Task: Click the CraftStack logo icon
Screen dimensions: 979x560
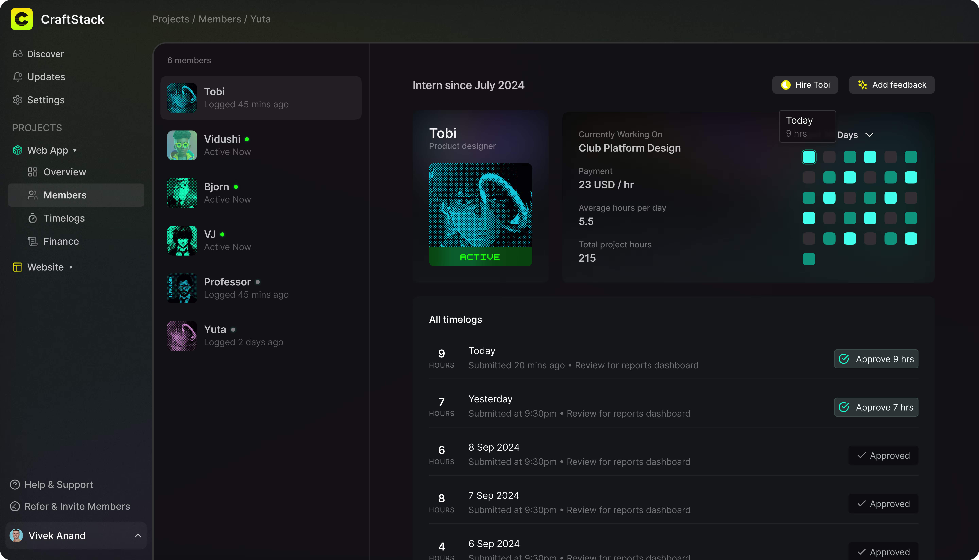Action: (22, 19)
